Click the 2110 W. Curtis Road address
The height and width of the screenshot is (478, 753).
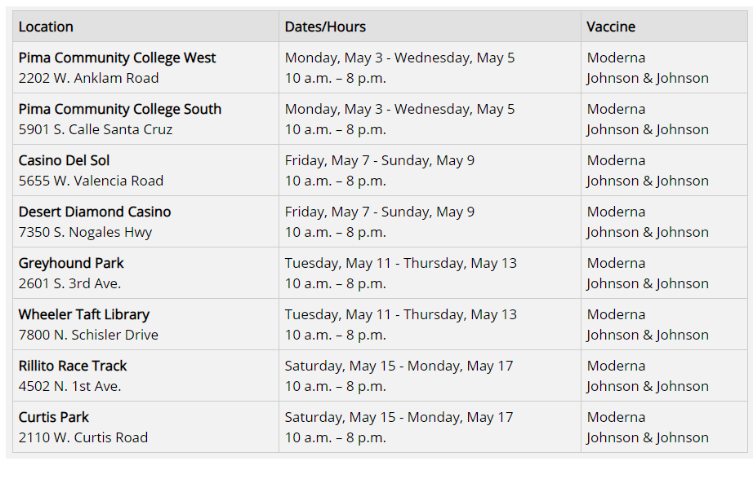[x=83, y=437]
